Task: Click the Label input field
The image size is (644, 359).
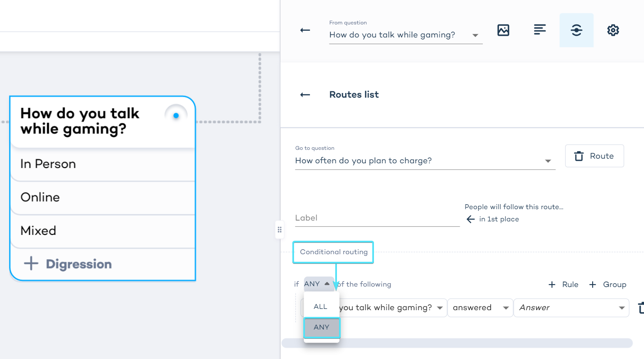Action: click(x=377, y=218)
